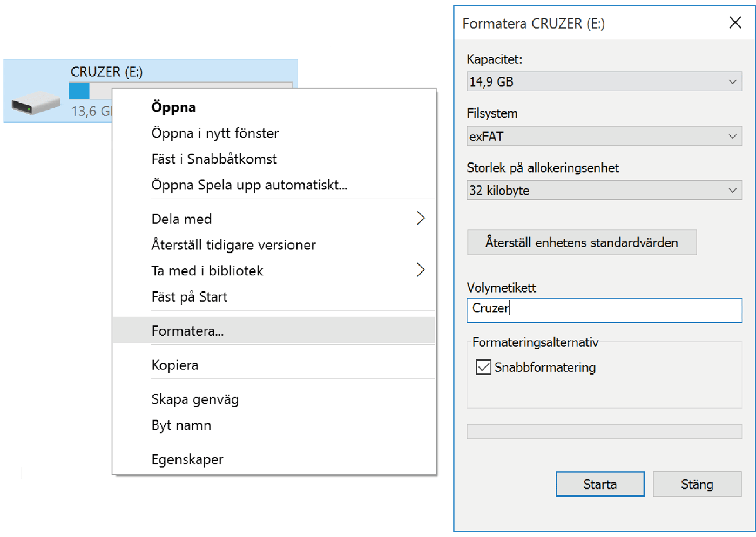This screenshot has width=756, height=537.
Task: Click Byt namn to rename drive
Action: click(181, 425)
